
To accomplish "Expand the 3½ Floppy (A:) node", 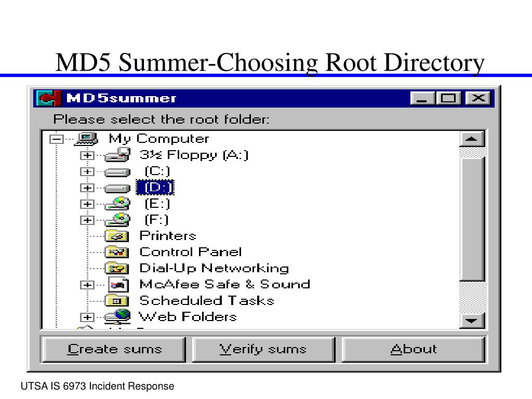I will click(x=87, y=155).
